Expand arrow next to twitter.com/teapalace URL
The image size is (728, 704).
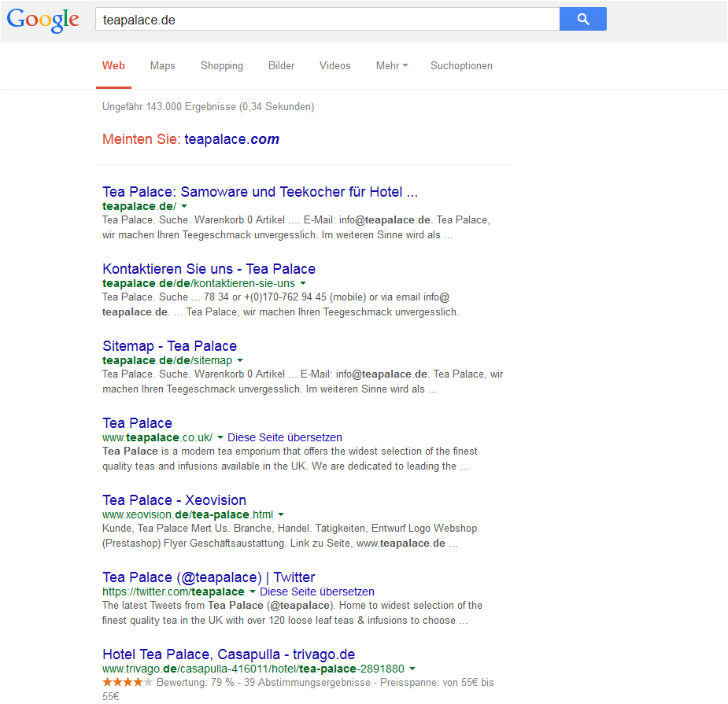coord(253,592)
